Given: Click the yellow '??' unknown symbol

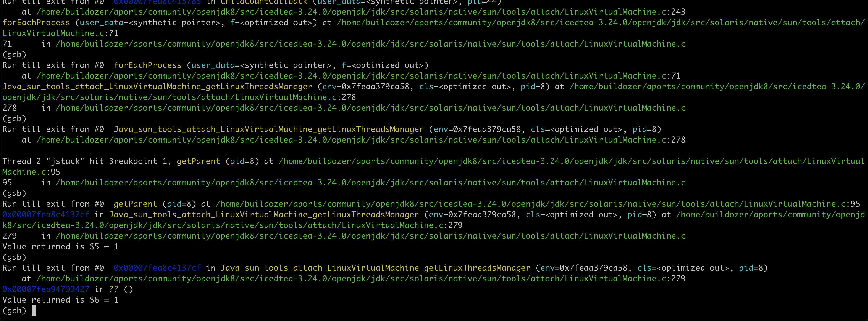Looking at the screenshot, I should click(114, 289).
